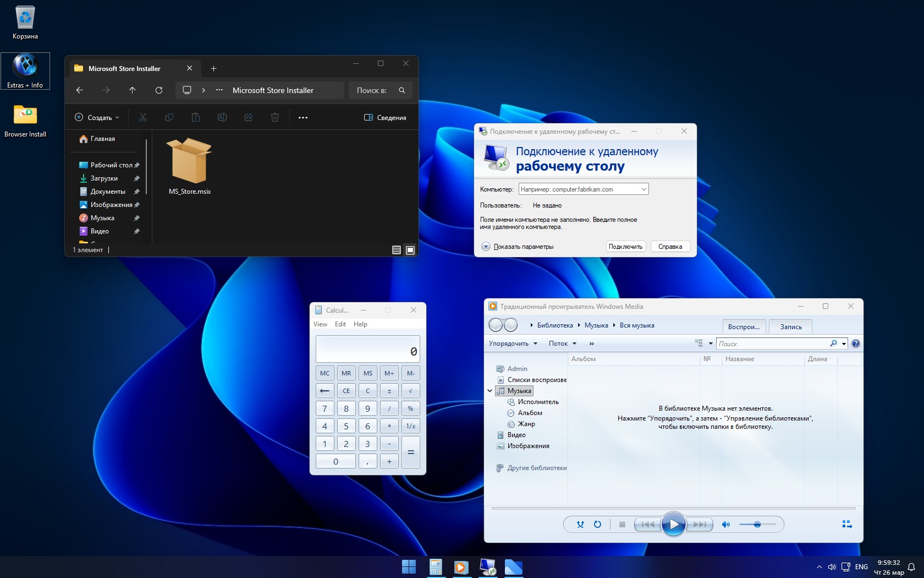Viewport: 924px width, 578px height.
Task: Mute the Media Player volume
Action: pyautogui.click(x=726, y=525)
